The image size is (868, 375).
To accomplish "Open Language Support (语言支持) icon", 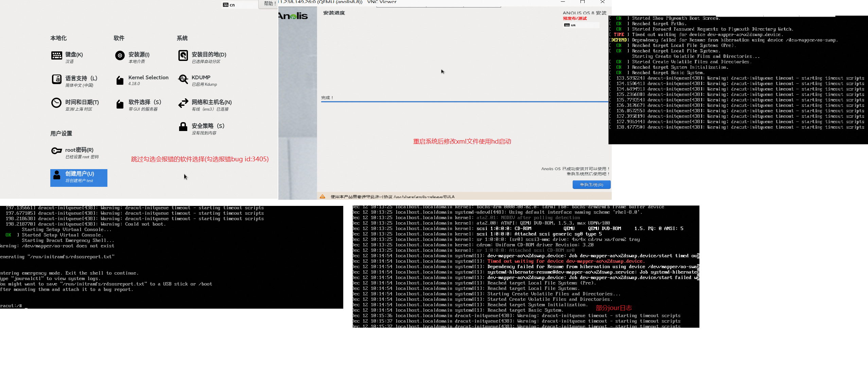I will point(56,79).
